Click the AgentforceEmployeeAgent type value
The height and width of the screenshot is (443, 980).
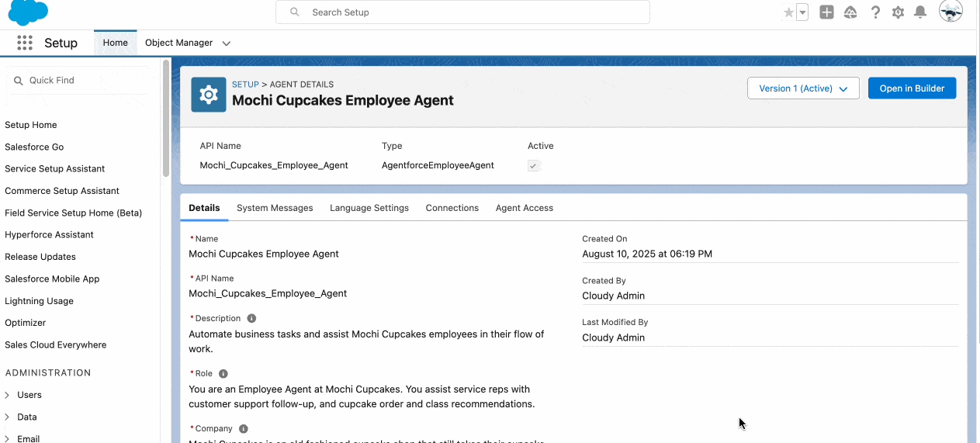pos(438,165)
